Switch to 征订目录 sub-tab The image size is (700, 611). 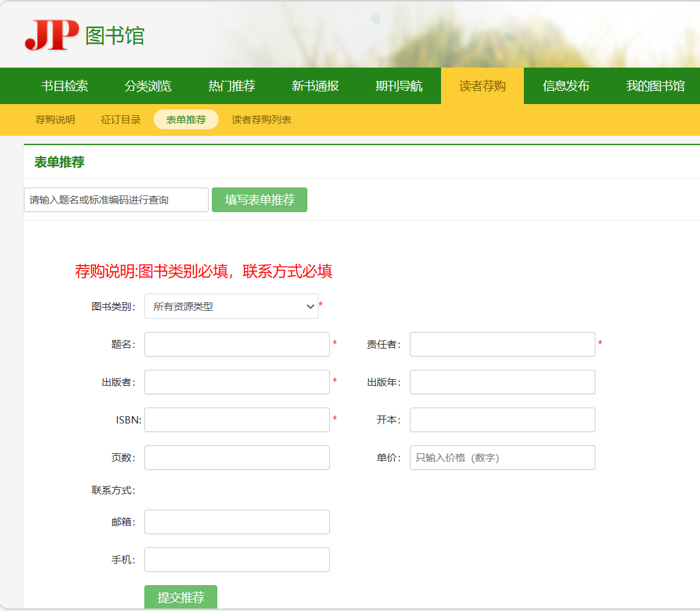[x=121, y=120]
